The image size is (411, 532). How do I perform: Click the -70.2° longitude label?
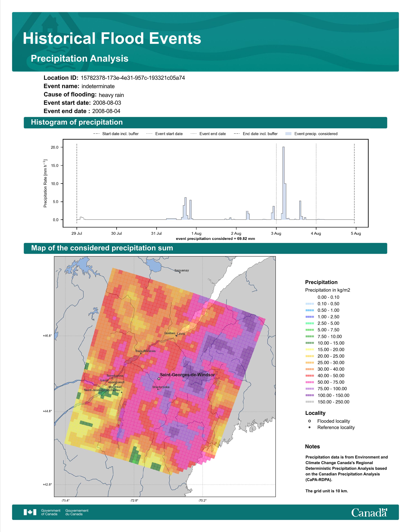tap(202, 501)
